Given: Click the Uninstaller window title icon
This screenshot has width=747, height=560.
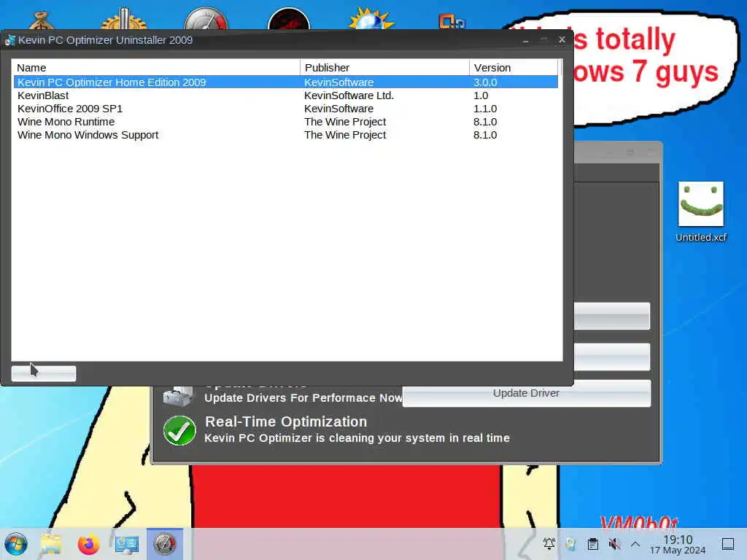Looking at the screenshot, I should pos(10,40).
